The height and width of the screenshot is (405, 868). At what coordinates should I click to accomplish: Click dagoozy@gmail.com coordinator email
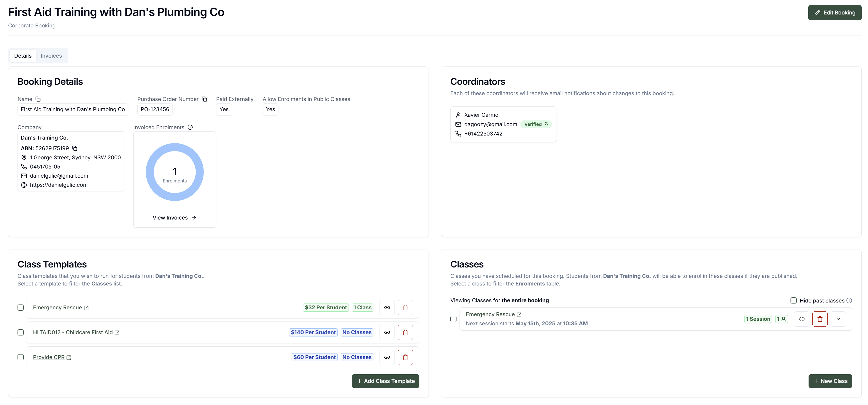[491, 124]
